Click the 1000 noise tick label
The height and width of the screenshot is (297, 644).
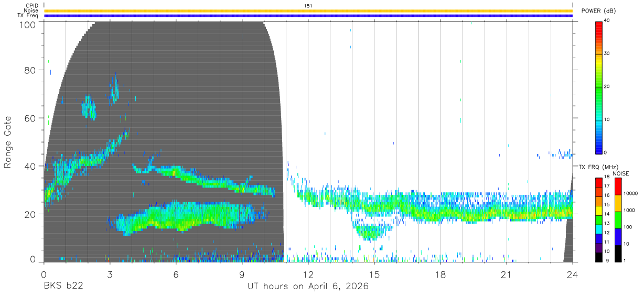click(628, 210)
